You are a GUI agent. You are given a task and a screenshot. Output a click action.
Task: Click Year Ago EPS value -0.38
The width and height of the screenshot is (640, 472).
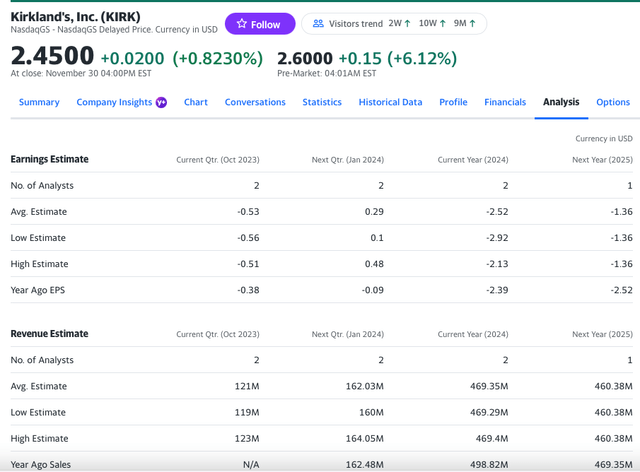248,290
